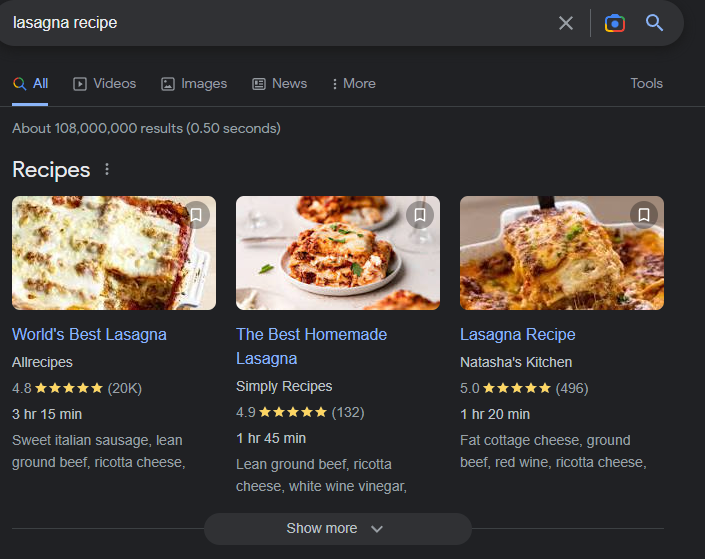Click the Sweet italian sausage ingredients text
Image resolution: width=705 pixels, height=559 pixels.
point(99,451)
